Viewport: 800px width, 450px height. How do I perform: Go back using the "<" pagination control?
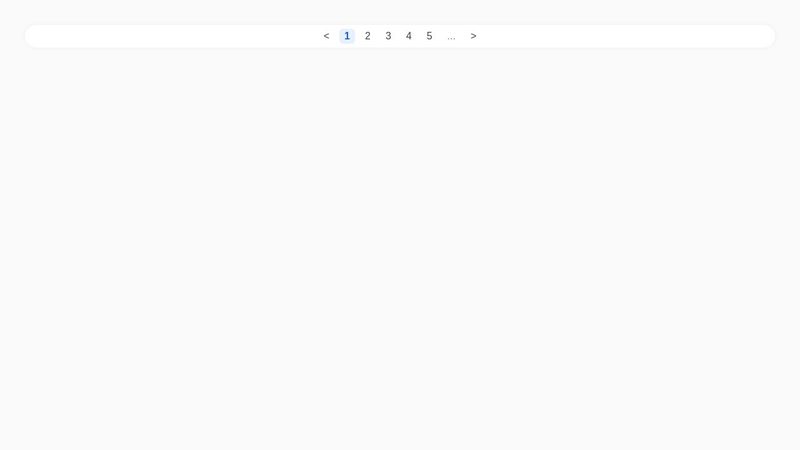pyautogui.click(x=326, y=36)
